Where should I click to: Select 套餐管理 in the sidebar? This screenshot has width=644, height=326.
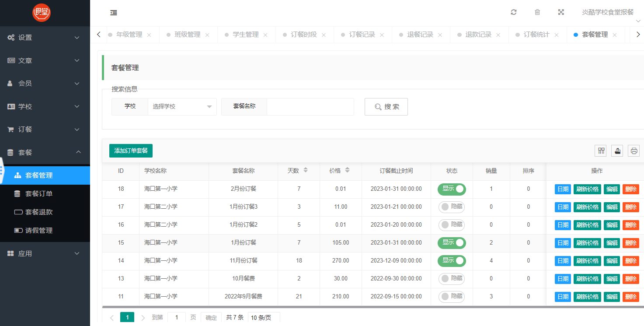pos(45,175)
